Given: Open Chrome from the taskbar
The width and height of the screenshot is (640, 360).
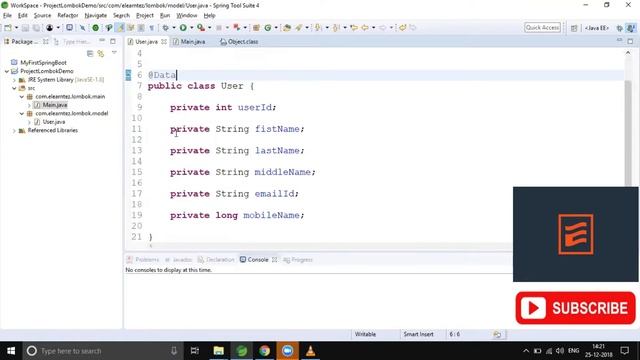Looking at the screenshot, I should (264, 351).
